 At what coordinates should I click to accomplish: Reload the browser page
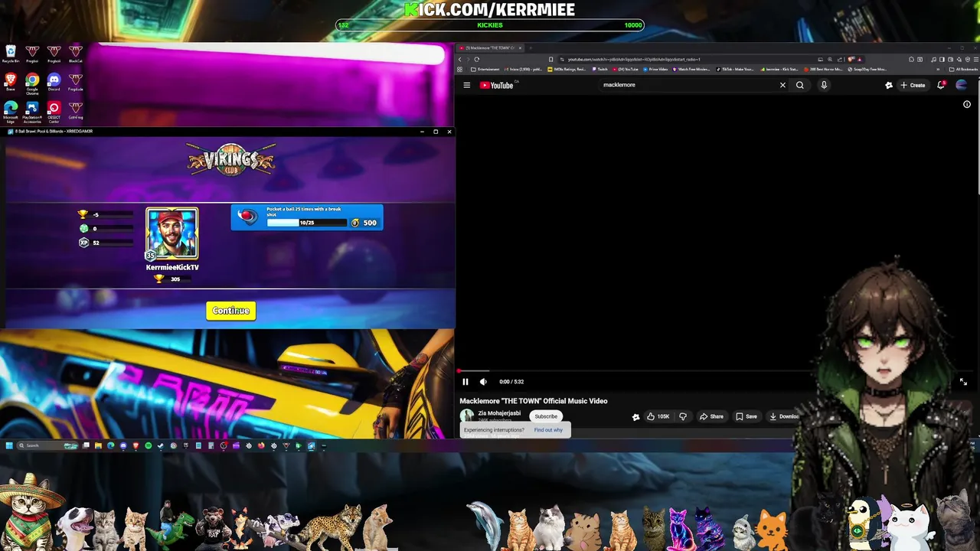click(477, 59)
